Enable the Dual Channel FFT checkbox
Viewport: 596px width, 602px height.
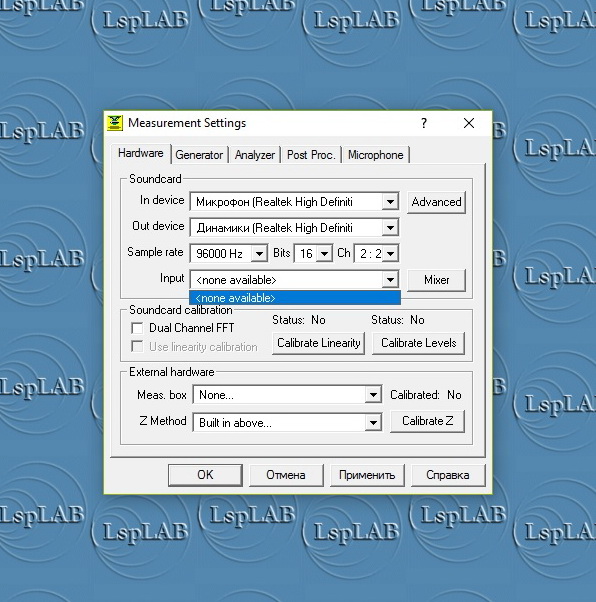137,328
